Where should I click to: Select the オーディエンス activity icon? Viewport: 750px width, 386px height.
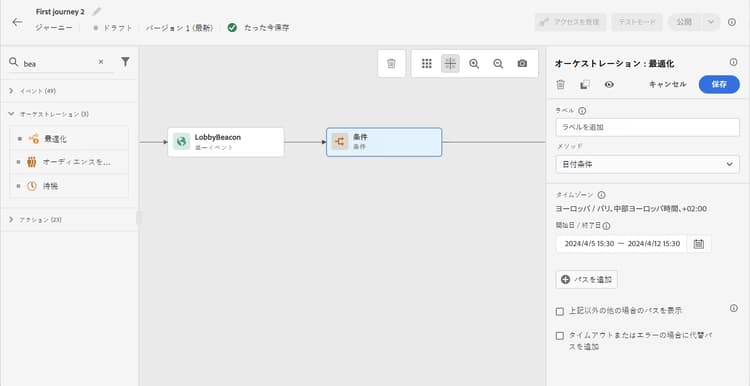32,162
